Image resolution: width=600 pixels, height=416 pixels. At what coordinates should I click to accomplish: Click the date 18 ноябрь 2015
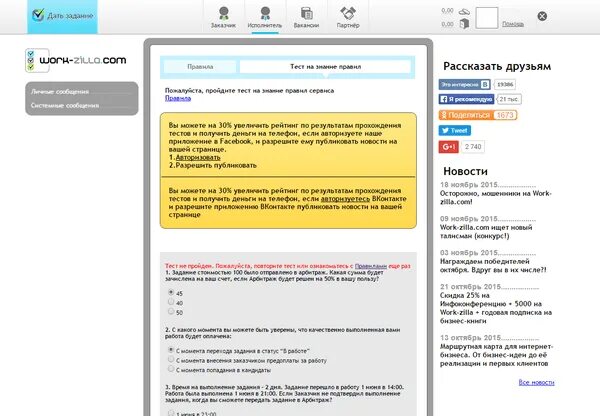[x=469, y=185]
